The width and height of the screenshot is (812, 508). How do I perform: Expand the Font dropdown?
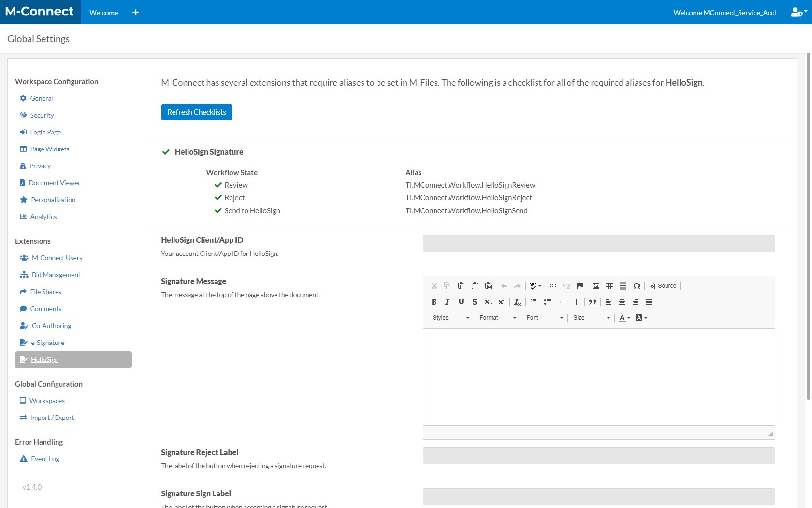point(544,318)
